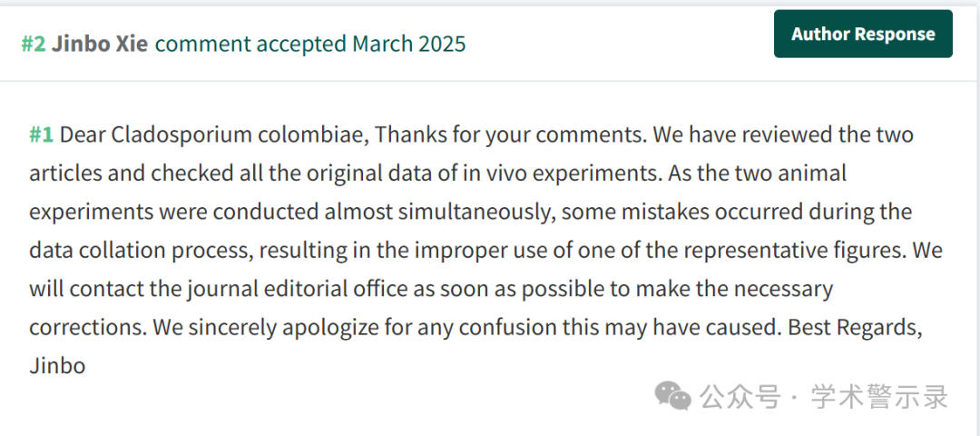Click the Jinbo signature ending the comment
Image resolution: width=980 pixels, height=436 pixels.
pos(57,364)
